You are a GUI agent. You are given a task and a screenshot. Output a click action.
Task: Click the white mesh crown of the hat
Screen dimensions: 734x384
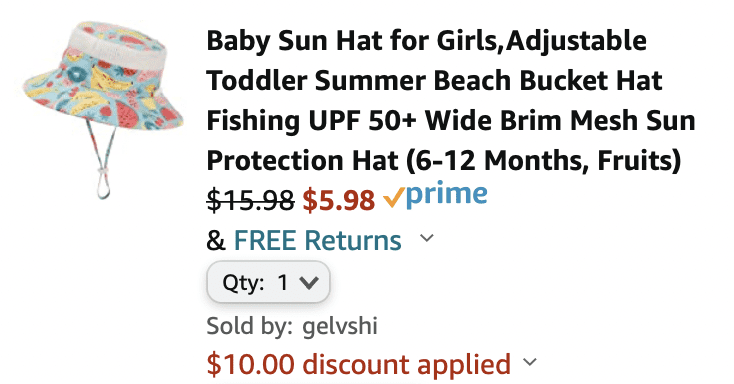click(x=116, y=44)
